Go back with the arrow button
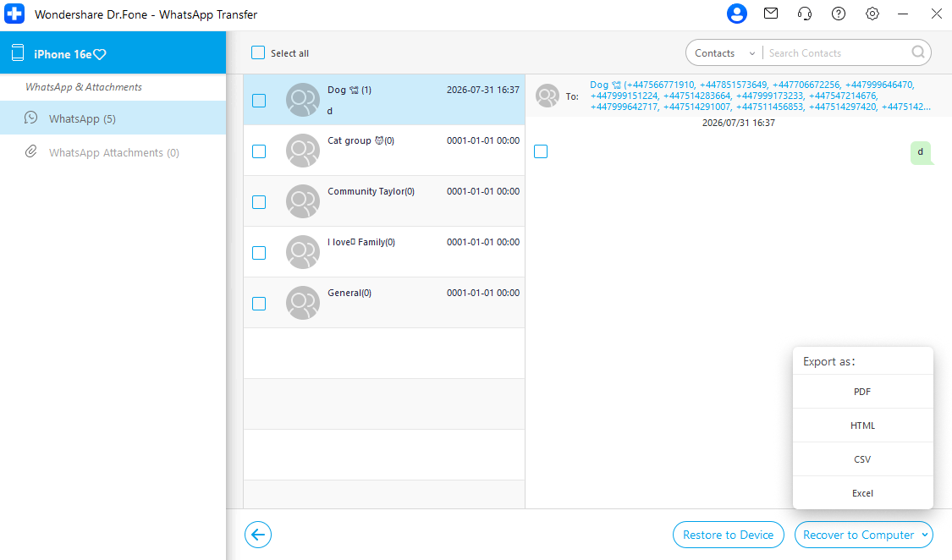 click(x=258, y=535)
